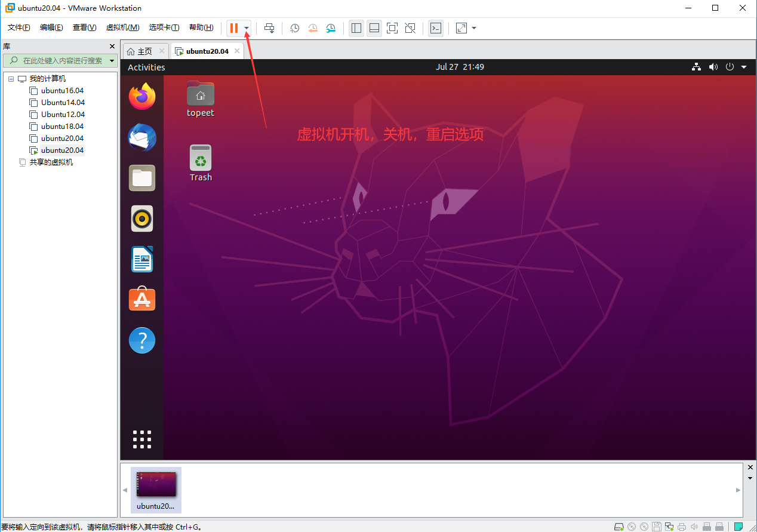Open the snapshot manager wrench icon
This screenshot has width=757, height=532.
coord(331,28)
